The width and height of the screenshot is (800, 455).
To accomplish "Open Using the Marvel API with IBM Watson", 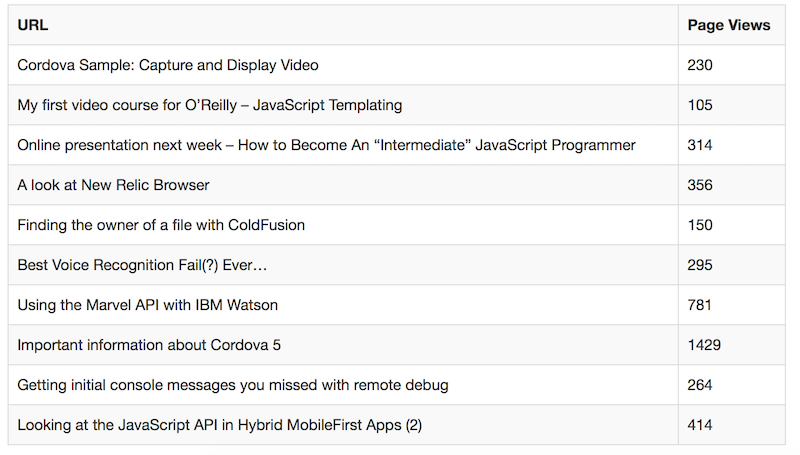I will tap(148, 305).
